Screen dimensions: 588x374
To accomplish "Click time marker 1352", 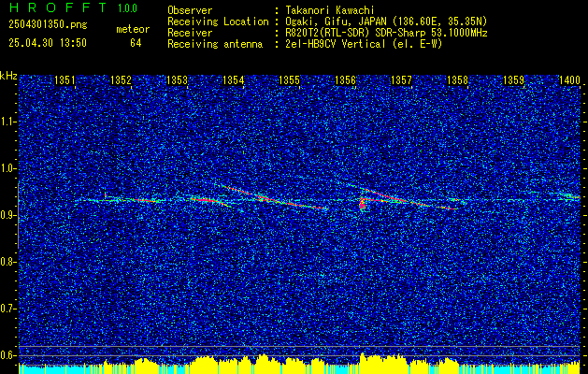I will pyautogui.click(x=122, y=79).
